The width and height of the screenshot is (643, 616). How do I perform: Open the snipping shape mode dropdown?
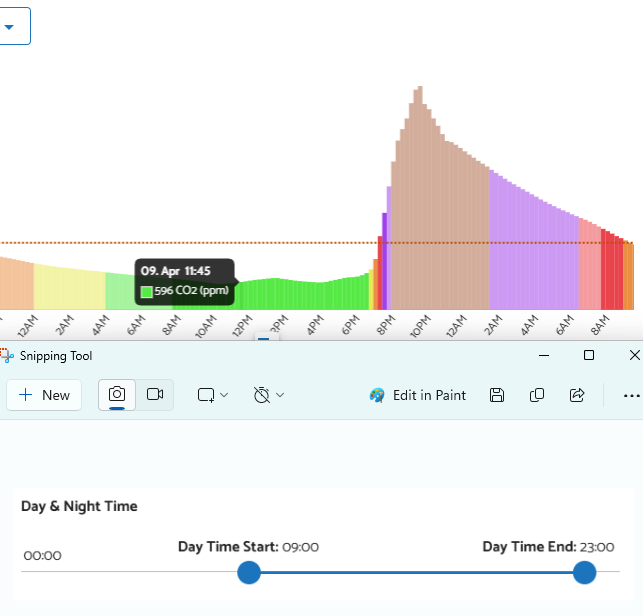pyautogui.click(x=213, y=395)
